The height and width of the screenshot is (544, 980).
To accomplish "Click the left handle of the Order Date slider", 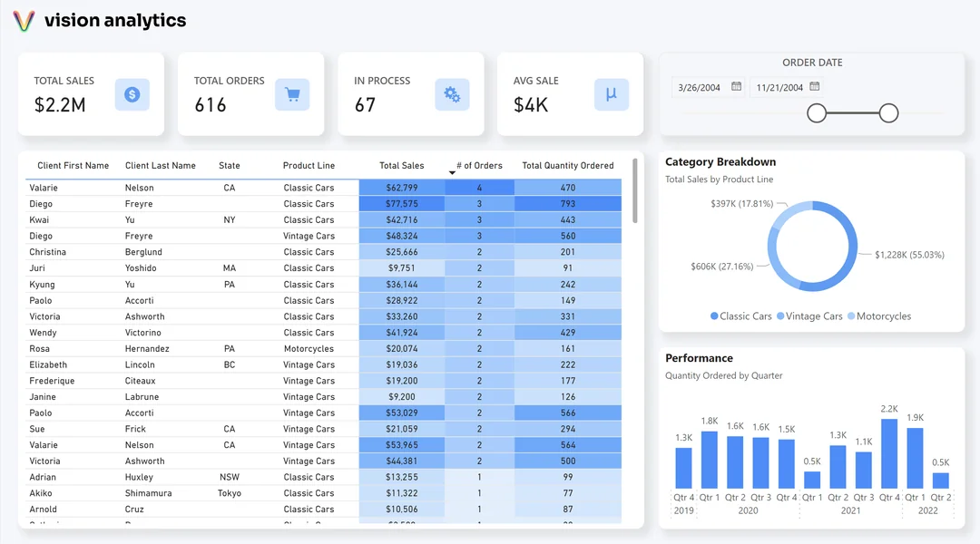I will tap(817, 114).
